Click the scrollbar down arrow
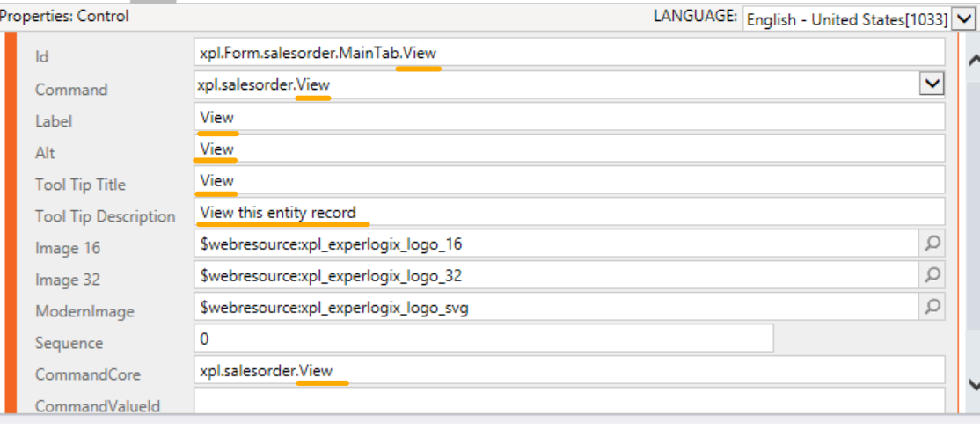 pos(973,384)
